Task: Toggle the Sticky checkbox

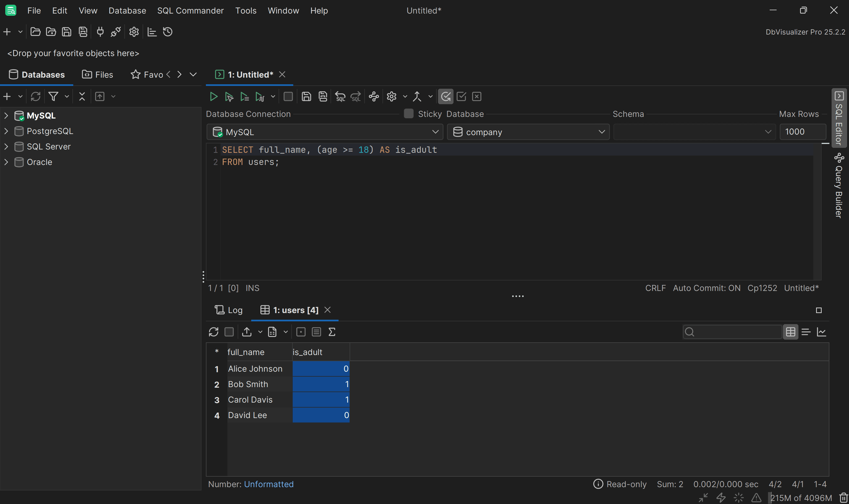Action: click(408, 114)
